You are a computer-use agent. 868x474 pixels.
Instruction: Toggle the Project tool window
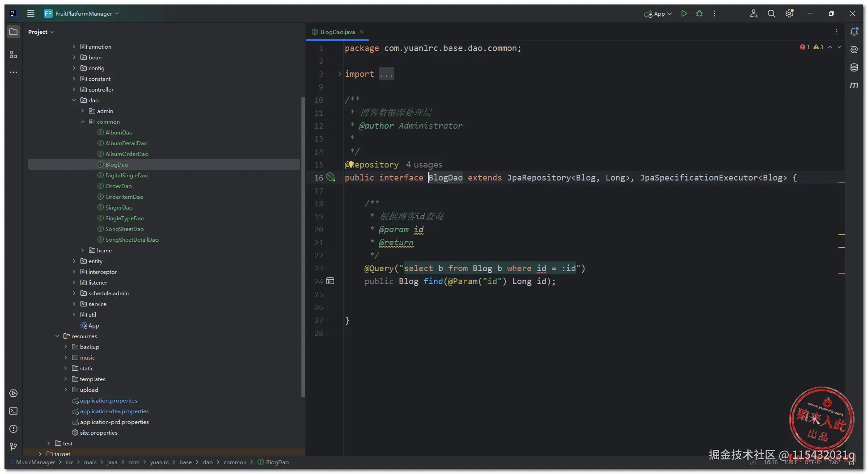tap(13, 32)
